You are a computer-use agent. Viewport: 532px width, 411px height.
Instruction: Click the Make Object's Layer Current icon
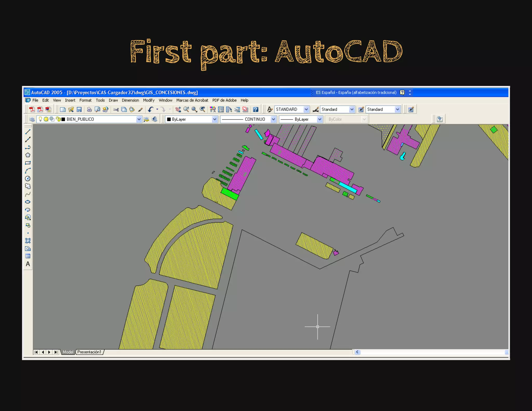coord(146,119)
